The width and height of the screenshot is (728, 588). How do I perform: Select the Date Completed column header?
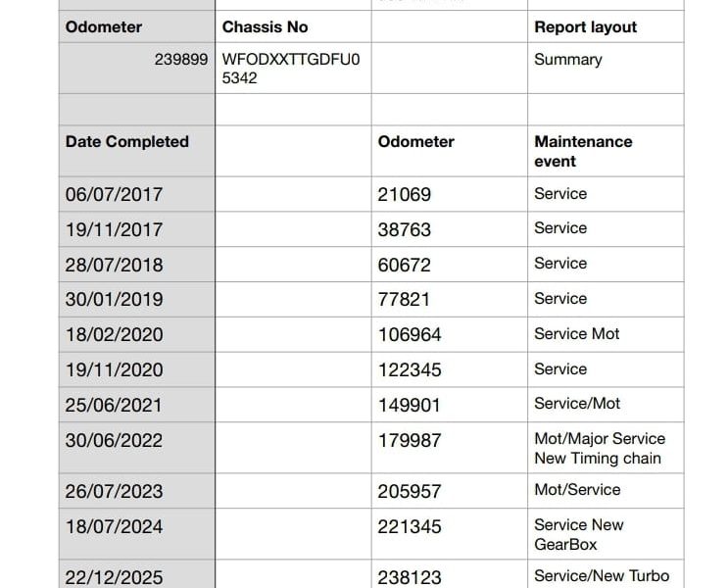(x=127, y=142)
